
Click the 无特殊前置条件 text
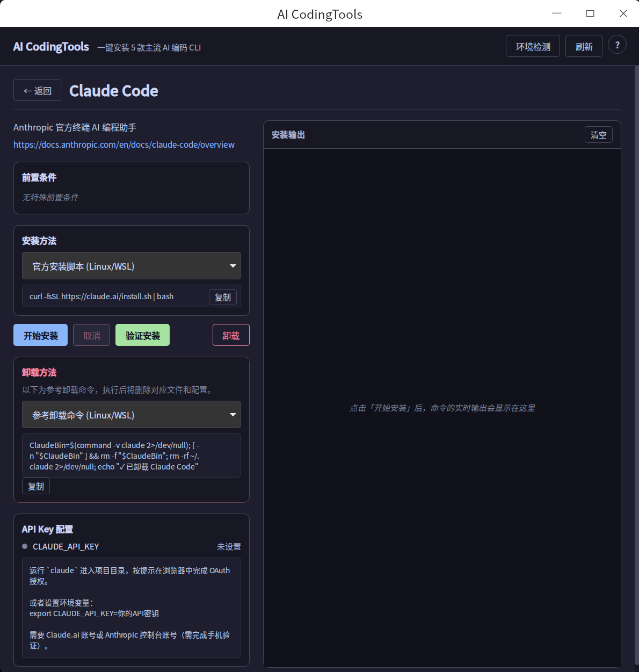[50, 197]
